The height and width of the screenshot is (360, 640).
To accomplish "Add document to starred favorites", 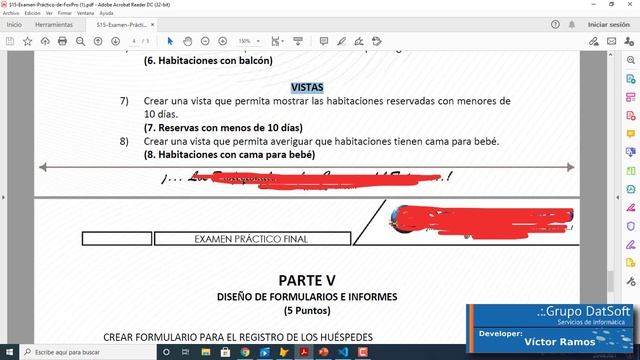I will [x=27, y=41].
